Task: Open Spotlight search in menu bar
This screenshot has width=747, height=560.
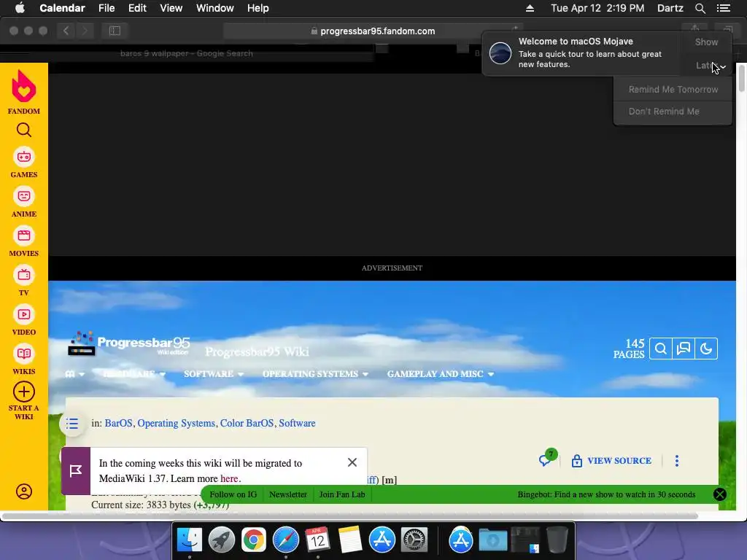Action: (700, 8)
